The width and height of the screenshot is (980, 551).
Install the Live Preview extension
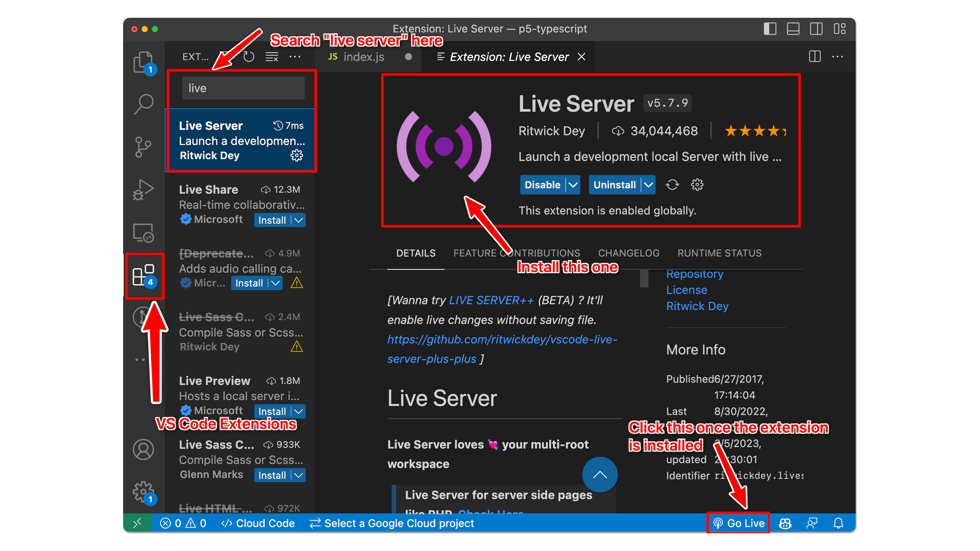tap(272, 411)
